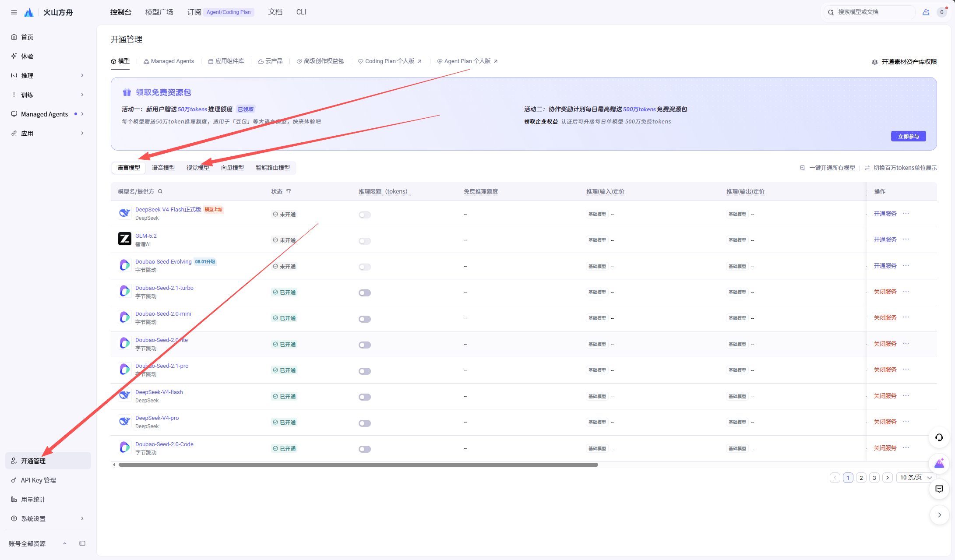
Task: Click more options dots for GLM-5.2
Action: point(906,239)
